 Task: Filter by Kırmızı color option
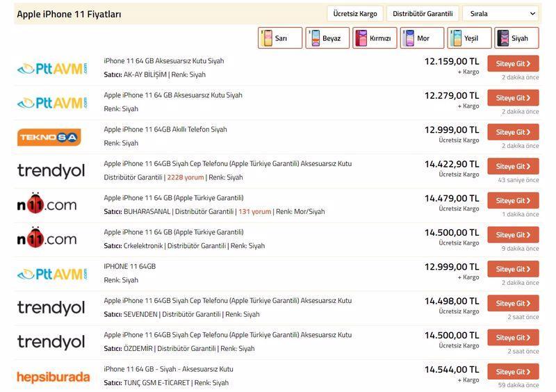click(x=375, y=38)
